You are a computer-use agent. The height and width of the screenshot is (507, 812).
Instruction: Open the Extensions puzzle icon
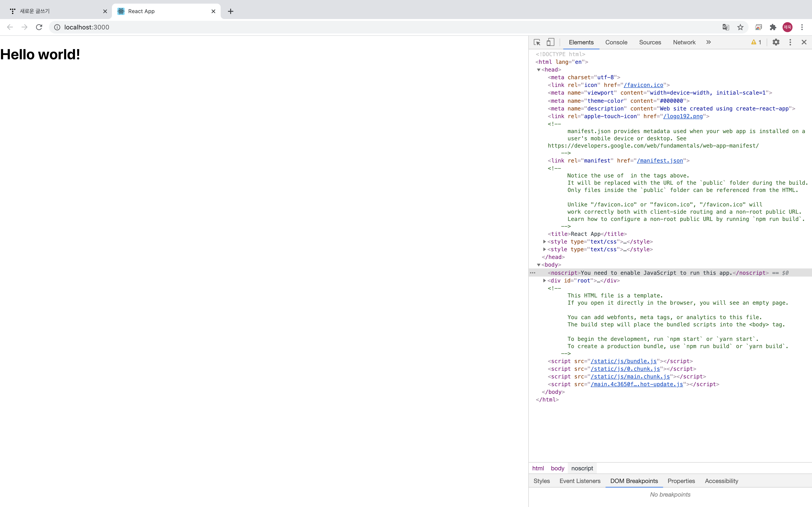click(773, 27)
